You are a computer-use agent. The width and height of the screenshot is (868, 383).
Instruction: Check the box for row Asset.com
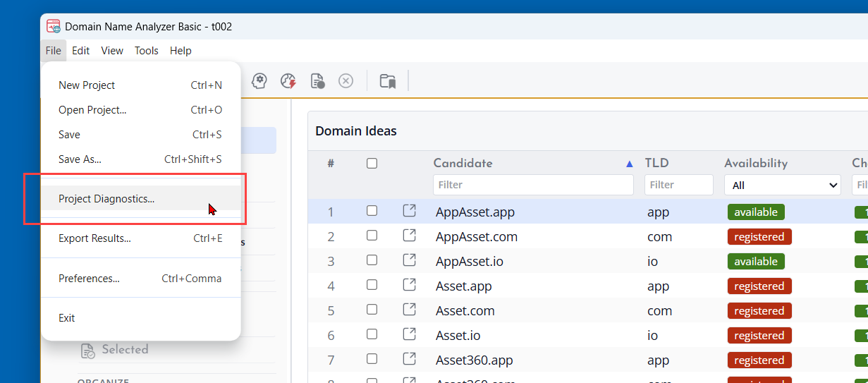pyautogui.click(x=372, y=309)
